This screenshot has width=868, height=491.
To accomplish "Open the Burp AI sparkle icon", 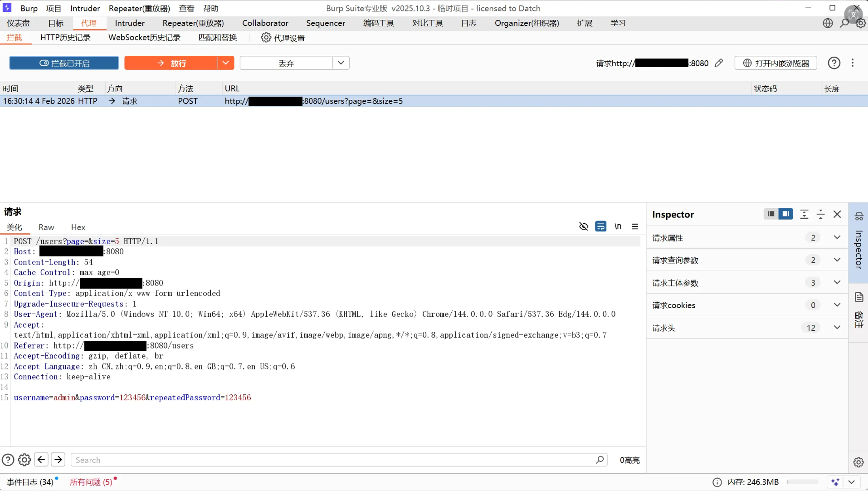I will coord(835,482).
